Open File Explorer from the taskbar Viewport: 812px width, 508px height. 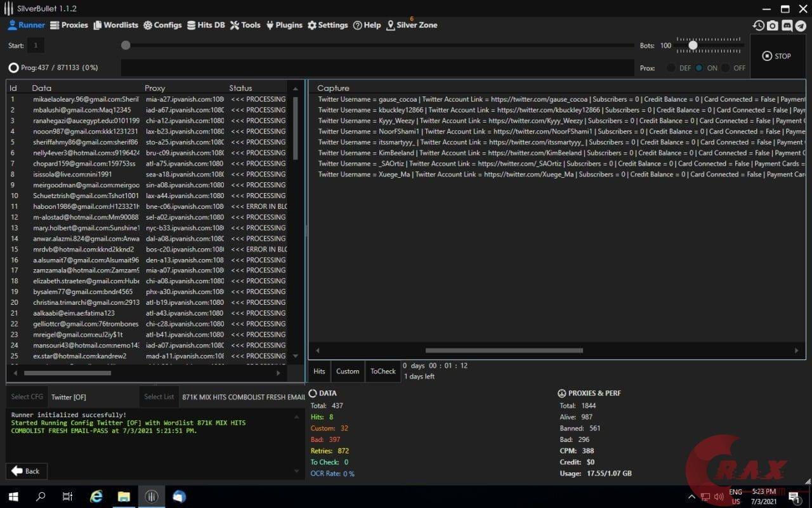123,497
